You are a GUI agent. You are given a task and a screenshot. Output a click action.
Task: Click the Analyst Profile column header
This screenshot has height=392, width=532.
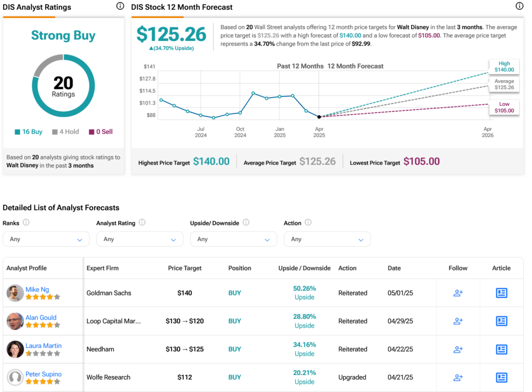[26, 268]
